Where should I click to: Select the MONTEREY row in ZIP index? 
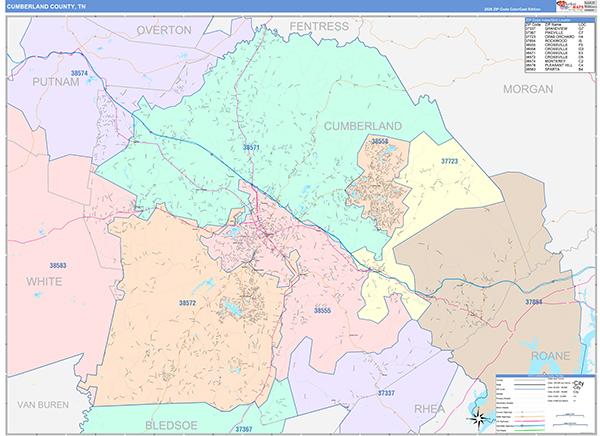(x=554, y=61)
